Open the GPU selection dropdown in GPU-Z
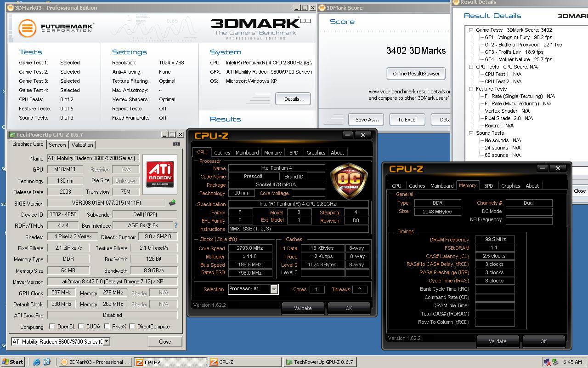Viewport: 588px width, 368px height. pos(107,341)
